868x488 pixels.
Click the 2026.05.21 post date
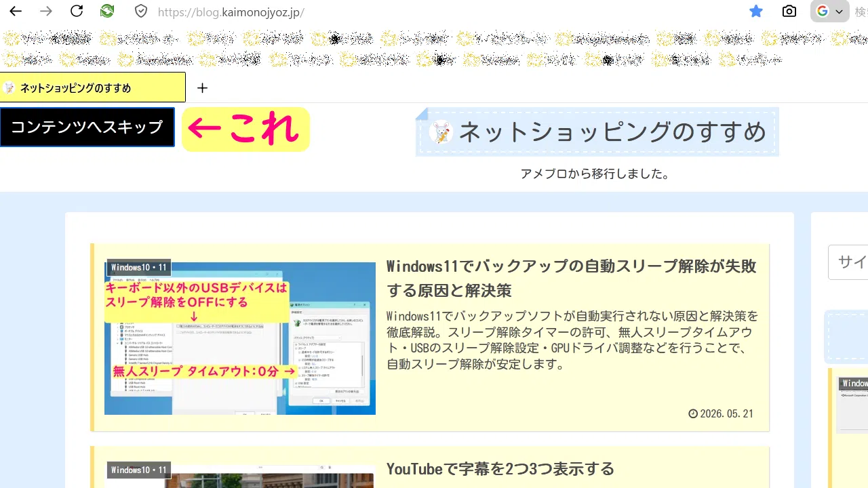pyautogui.click(x=721, y=413)
